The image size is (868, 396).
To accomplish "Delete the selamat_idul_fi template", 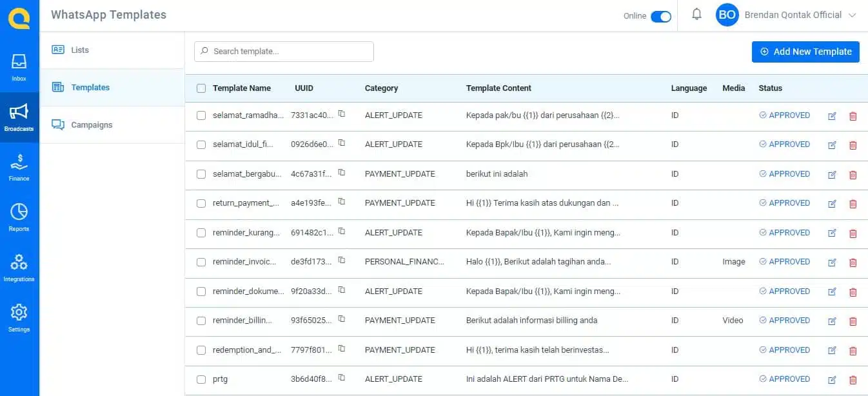I will [x=853, y=145].
